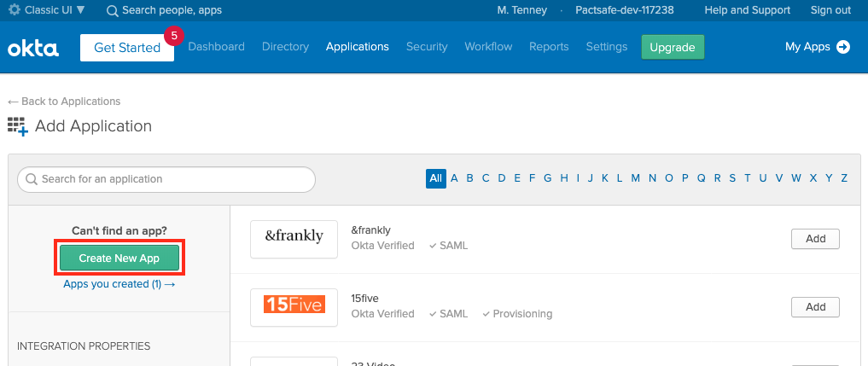This screenshot has width=868, height=366.
Task: Click the 15Five app logo thumbnail
Action: 294,307
